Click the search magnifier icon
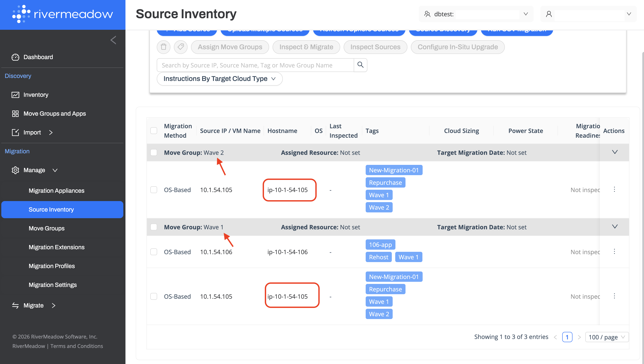The width and height of the screenshot is (644, 364). click(x=360, y=65)
